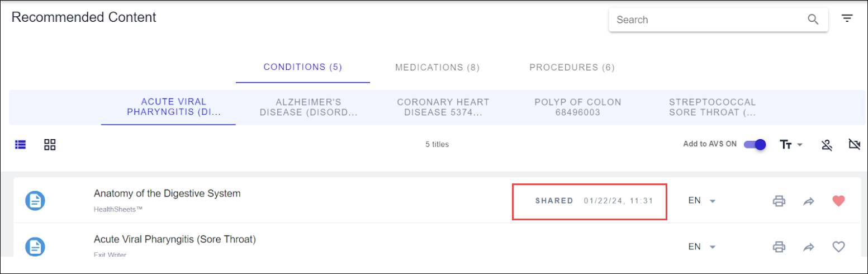Switch to grid view
Viewport: 868px width, 274px height.
click(x=50, y=144)
